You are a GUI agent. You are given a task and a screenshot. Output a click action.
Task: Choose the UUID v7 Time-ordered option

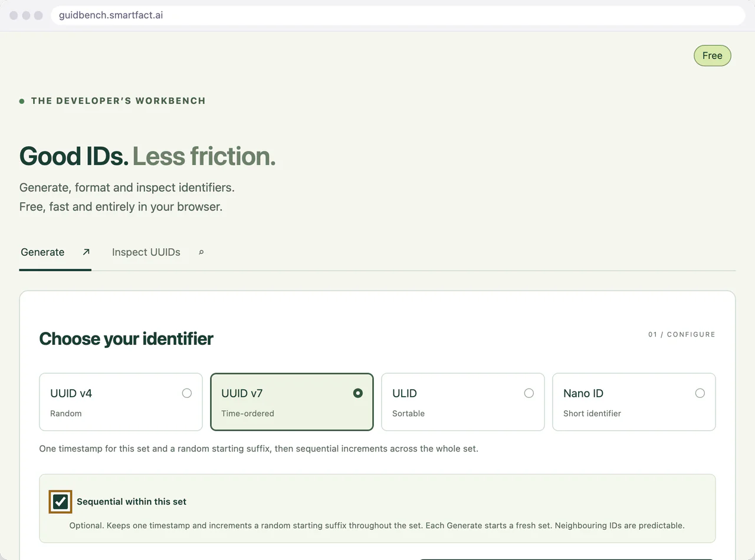tap(292, 402)
